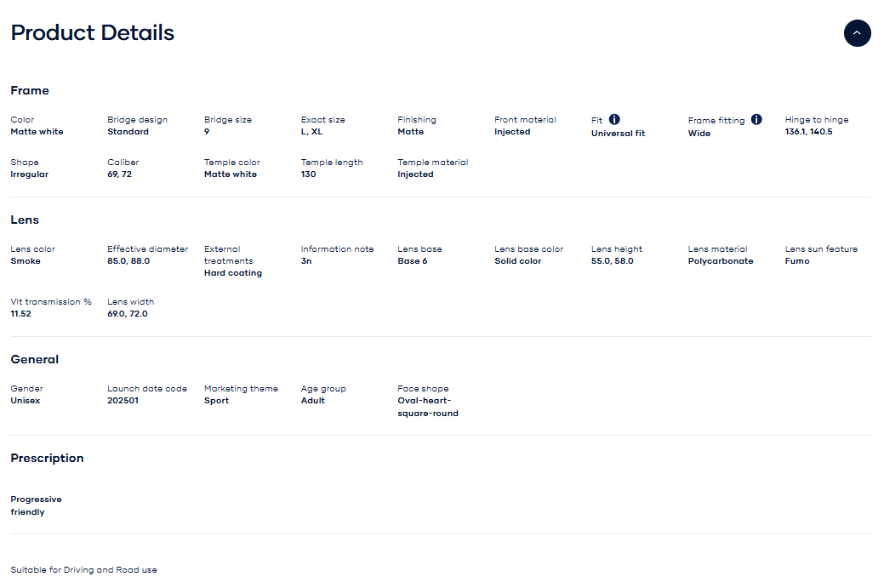Click the Progressive friendly text
Viewport: 884px width, 588px height.
pyautogui.click(x=36, y=505)
